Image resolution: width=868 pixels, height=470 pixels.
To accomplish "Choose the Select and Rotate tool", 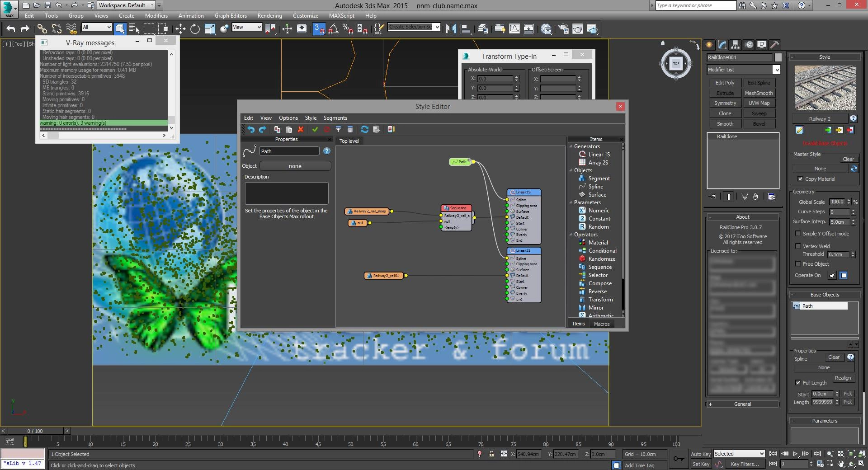I will click(195, 29).
